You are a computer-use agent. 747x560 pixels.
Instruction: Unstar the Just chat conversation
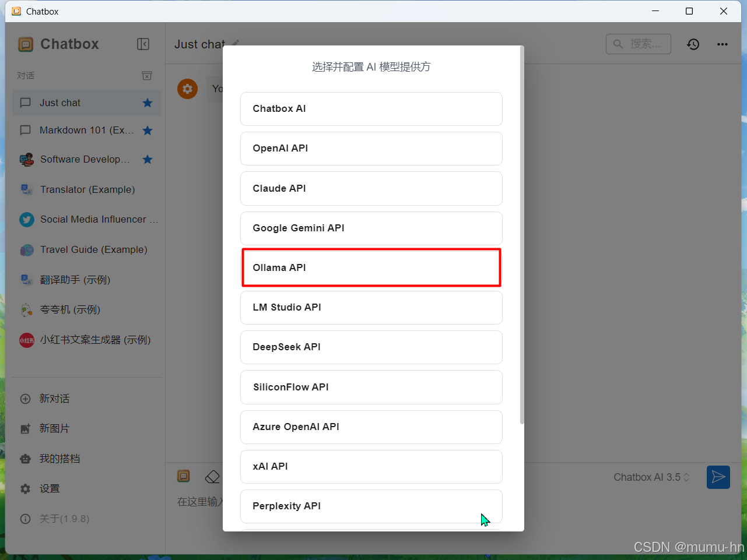[148, 103]
